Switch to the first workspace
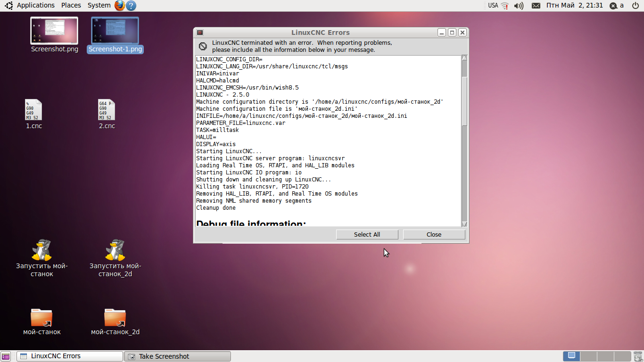The height and width of the screenshot is (362, 644). pos(571,356)
